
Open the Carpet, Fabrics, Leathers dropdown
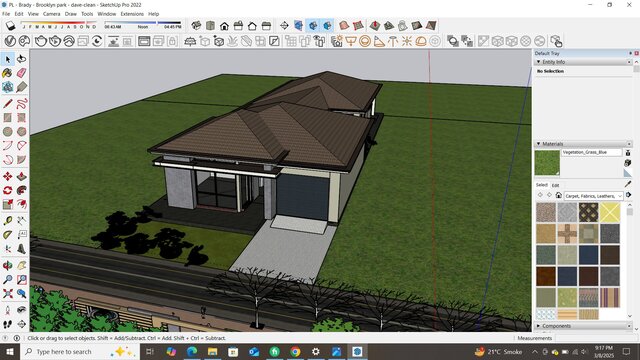(x=594, y=196)
